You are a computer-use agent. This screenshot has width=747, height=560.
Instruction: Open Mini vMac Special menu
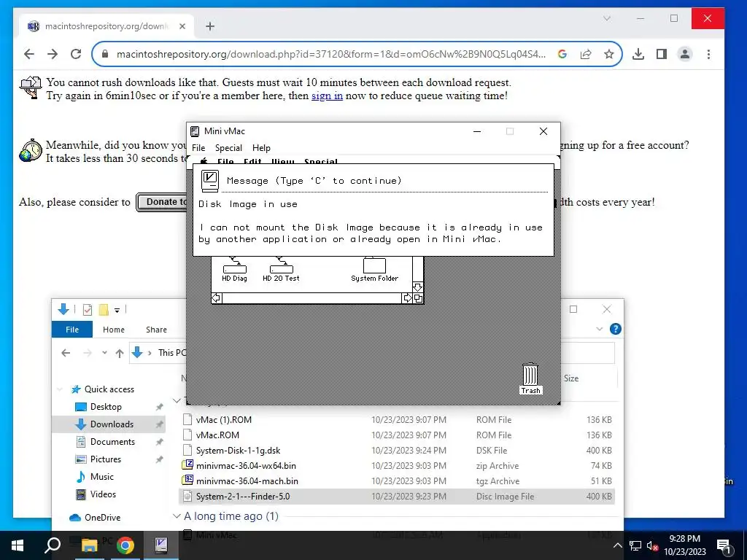(x=228, y=147)
